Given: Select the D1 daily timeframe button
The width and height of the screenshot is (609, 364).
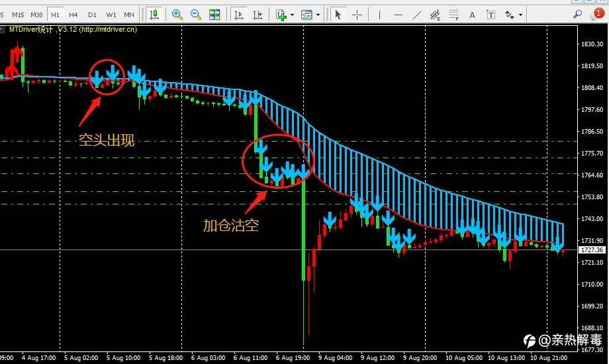Looking at the screenshot, I should [92, 15].
